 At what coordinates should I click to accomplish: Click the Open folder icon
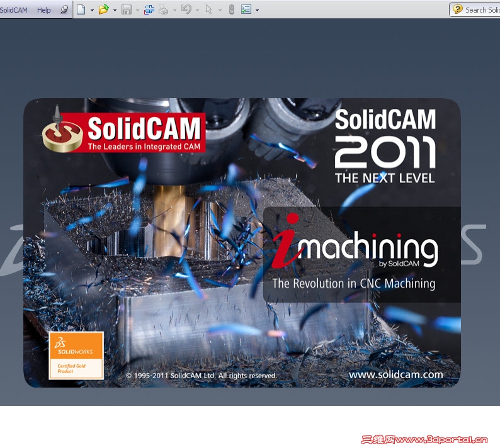[x=104, y=9]
